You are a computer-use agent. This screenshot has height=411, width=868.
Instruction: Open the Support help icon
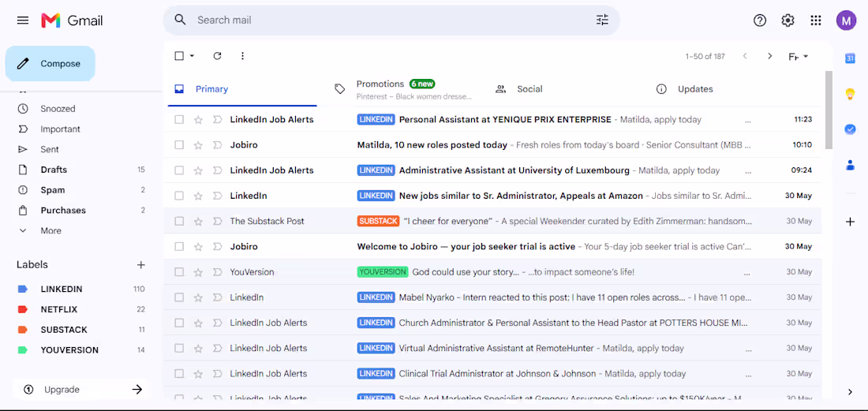[760, 21]
